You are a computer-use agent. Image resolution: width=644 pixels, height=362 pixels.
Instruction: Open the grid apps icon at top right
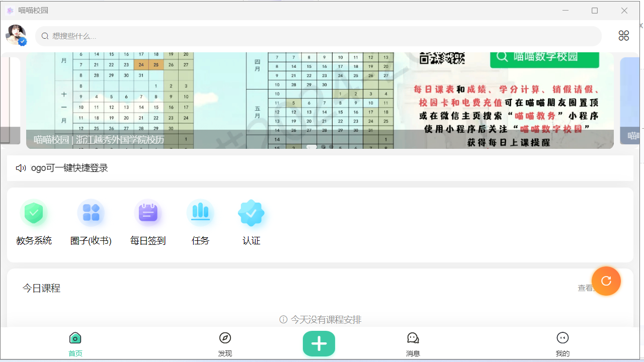coord(624,36)
